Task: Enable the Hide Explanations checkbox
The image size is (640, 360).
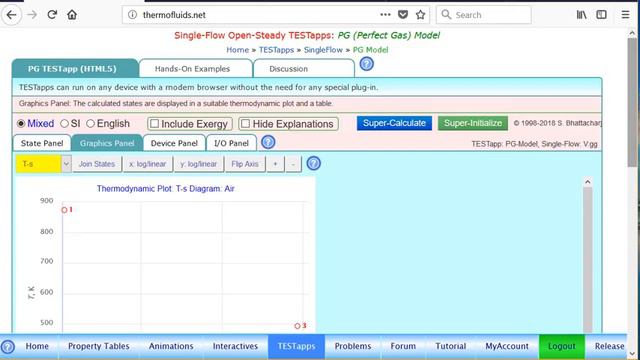Action: tap(245, 124)
